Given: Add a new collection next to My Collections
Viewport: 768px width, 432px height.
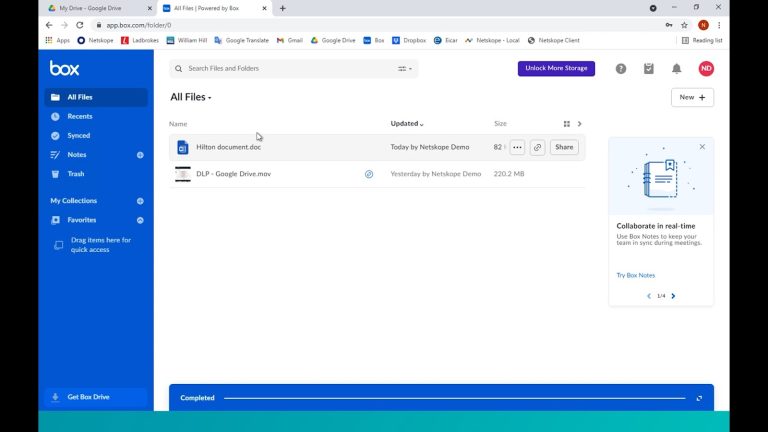Looking at the screenshot, I should [140, 201].
